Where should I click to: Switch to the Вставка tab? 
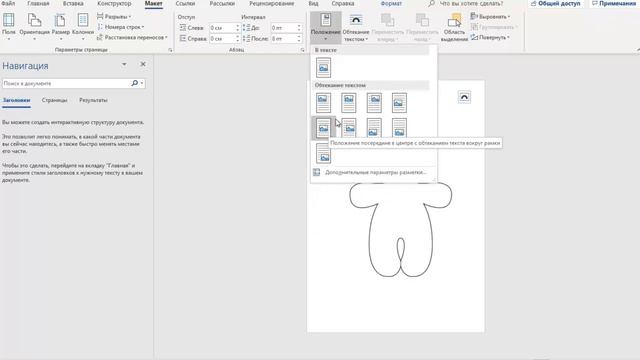[73, 3]
